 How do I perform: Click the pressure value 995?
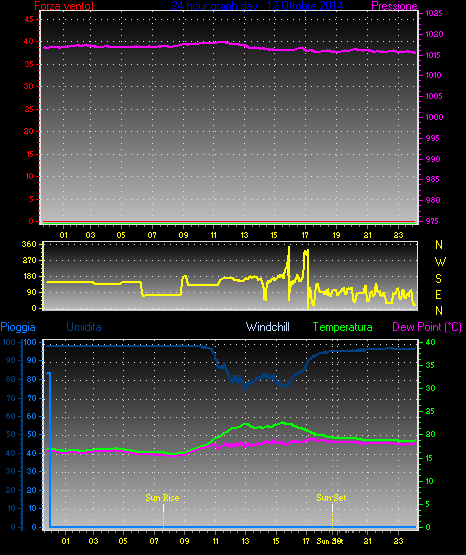pyautogui.click(x=432, y=138)
